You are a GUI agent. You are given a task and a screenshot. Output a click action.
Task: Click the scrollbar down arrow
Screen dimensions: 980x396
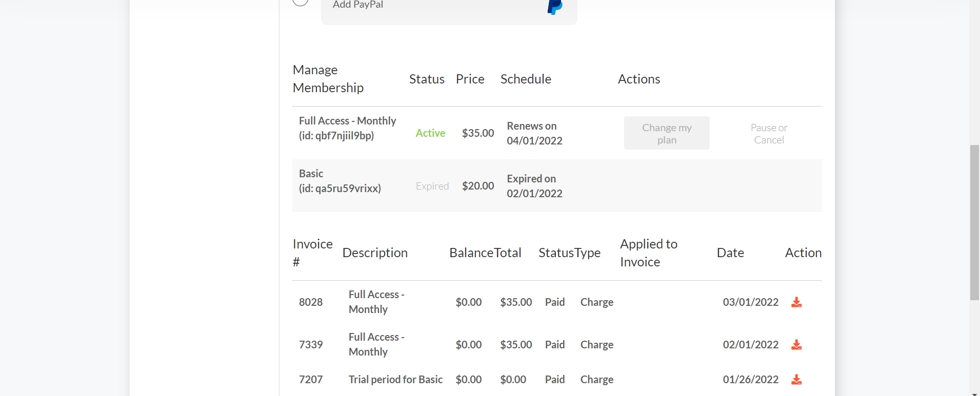click(974, 393)
